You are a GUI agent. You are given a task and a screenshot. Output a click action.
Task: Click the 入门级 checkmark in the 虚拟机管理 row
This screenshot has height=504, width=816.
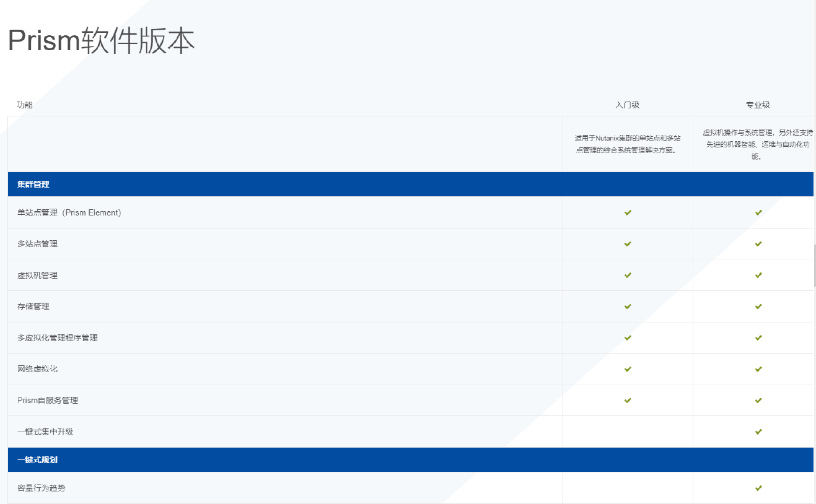[628, 275]
